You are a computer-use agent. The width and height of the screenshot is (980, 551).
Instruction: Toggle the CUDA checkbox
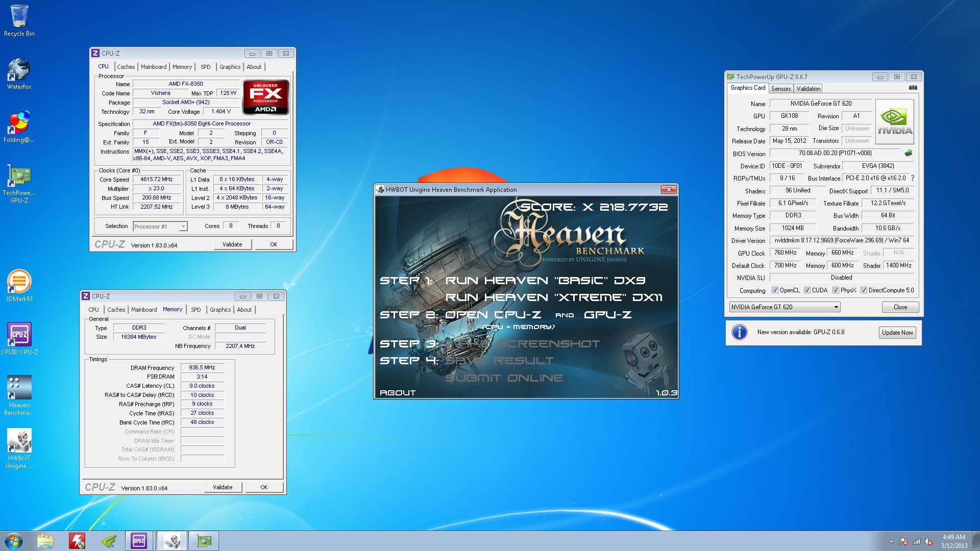click(807, 290)
